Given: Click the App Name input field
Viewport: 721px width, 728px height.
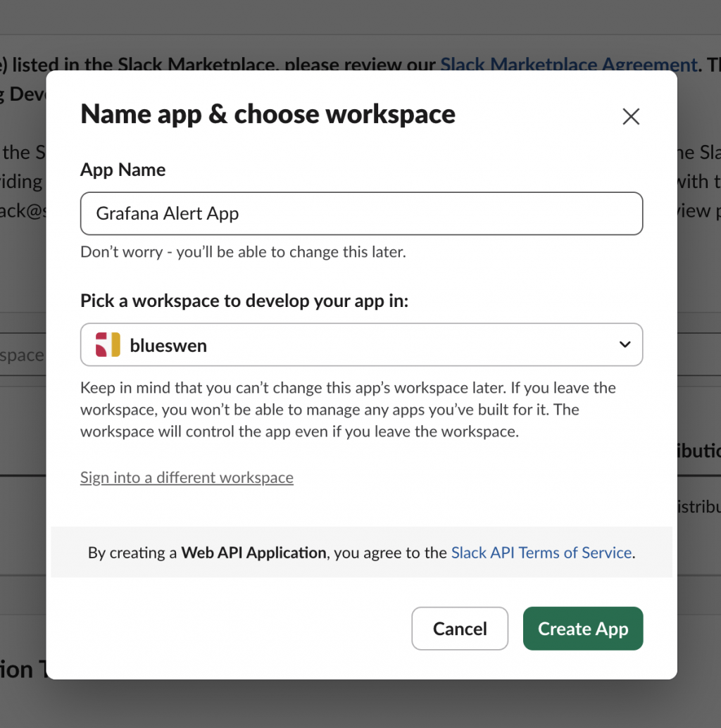Looking at the screenshot, I should [361, 213].
